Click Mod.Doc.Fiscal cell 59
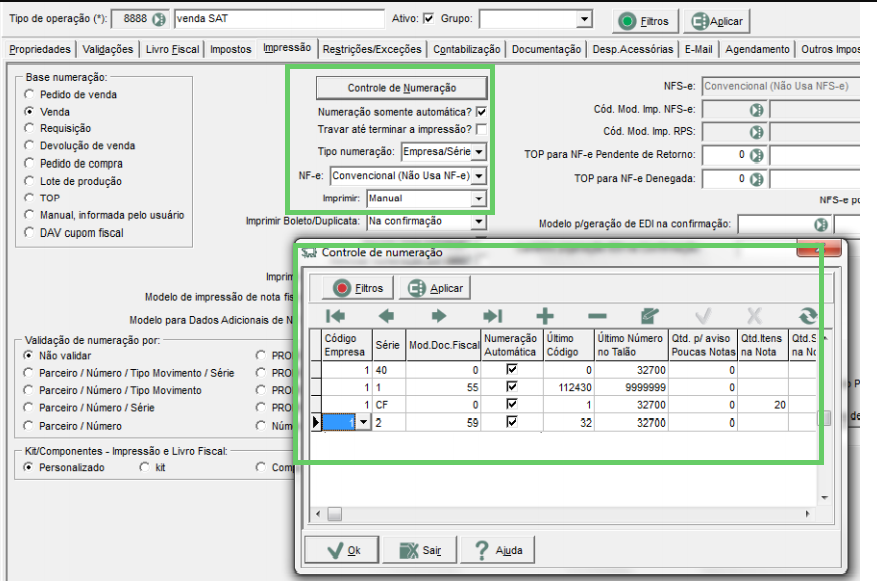 tap(443, 422)
